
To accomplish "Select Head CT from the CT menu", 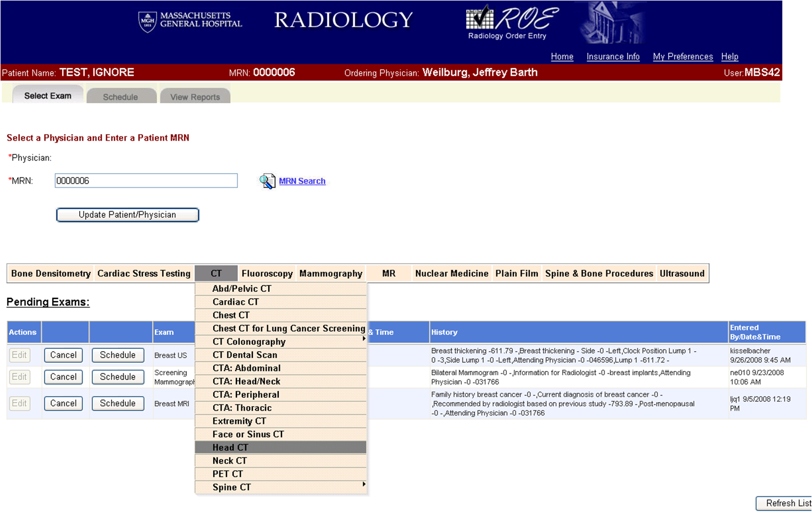I will coord(280,448).
